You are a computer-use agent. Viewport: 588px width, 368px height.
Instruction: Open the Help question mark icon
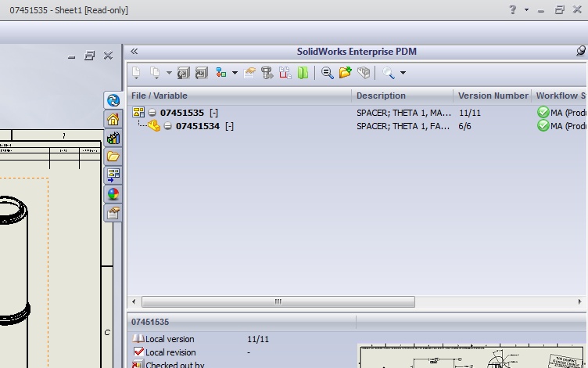pos(512,9)
